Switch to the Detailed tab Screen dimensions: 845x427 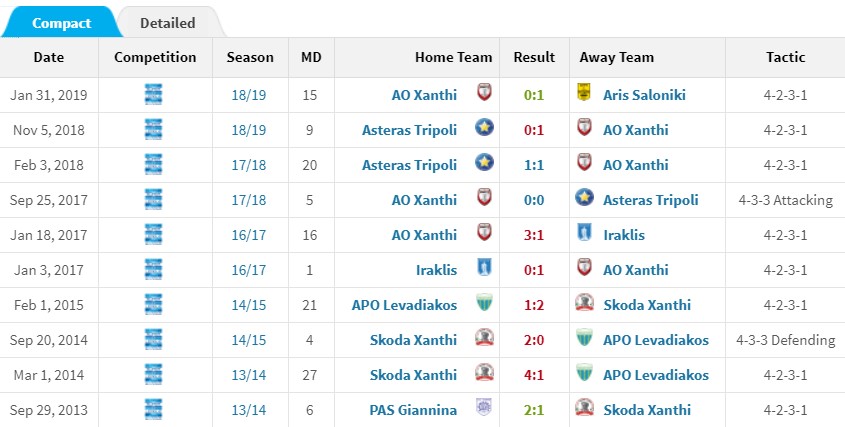pos(168,23)
